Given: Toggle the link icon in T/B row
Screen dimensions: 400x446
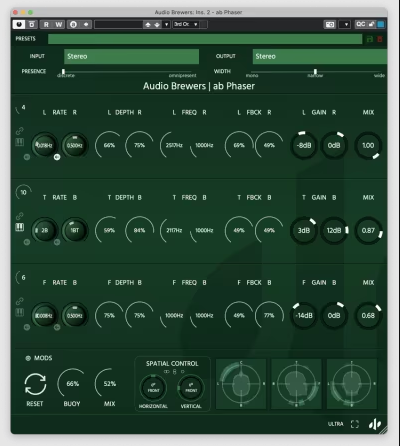Looking at the screenshot, I should [x=20, y=216].
